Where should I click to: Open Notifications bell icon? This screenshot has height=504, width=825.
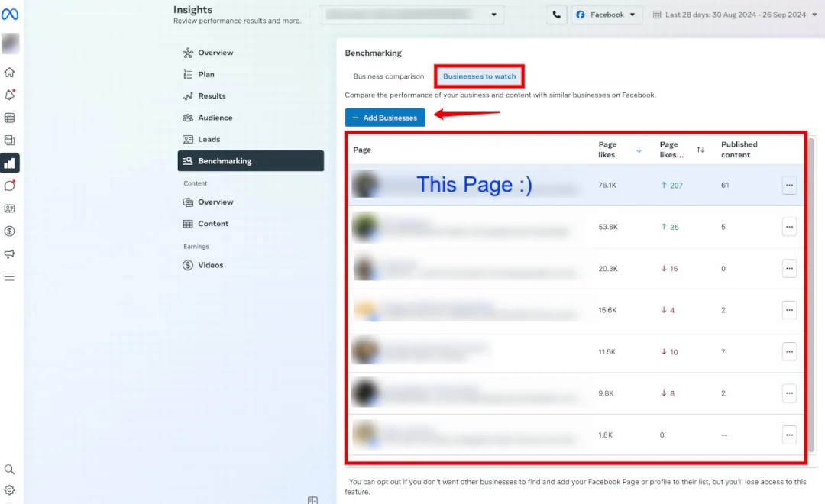click(9, 95)
